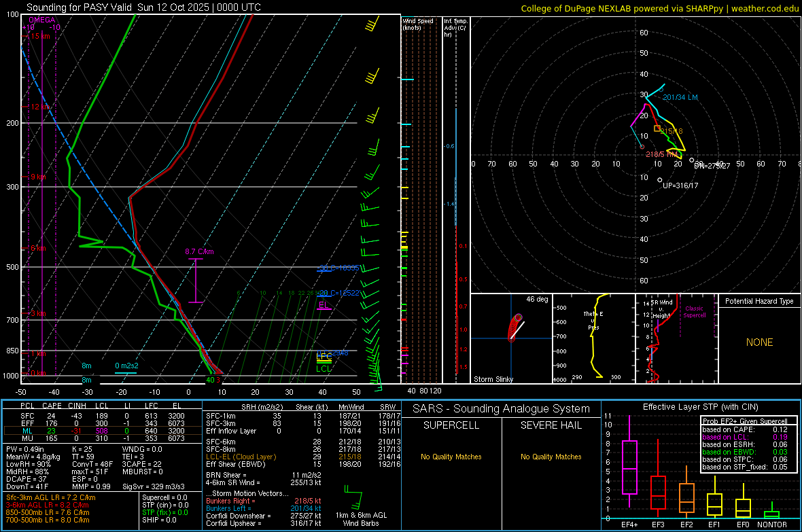Click the sounding title for PASY
The height and width of the screenshot is (532, 802).
tap(143, 7)
